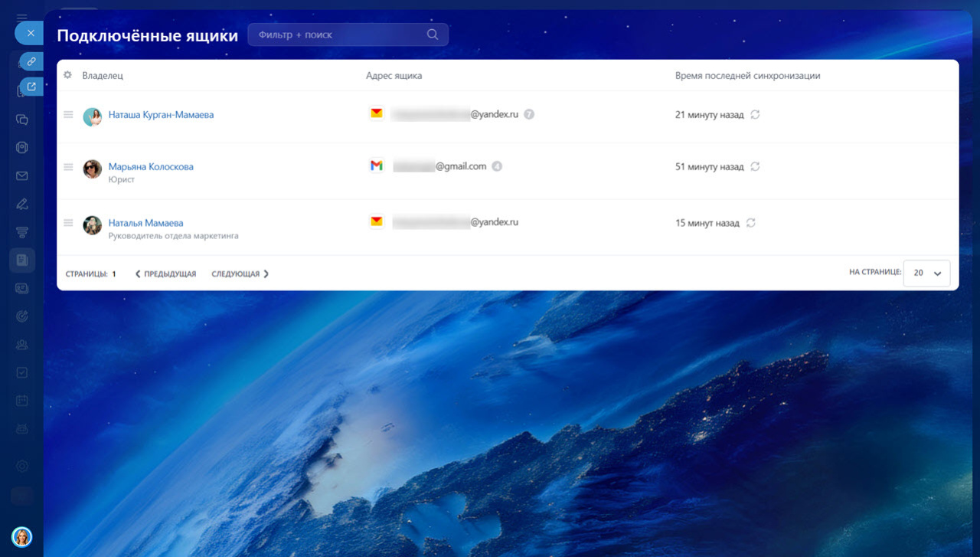Click sync icon next to 15 минут назад
The height and width of the screenshot is (557, 980).
pyautogui.click(x=751, y=223)
